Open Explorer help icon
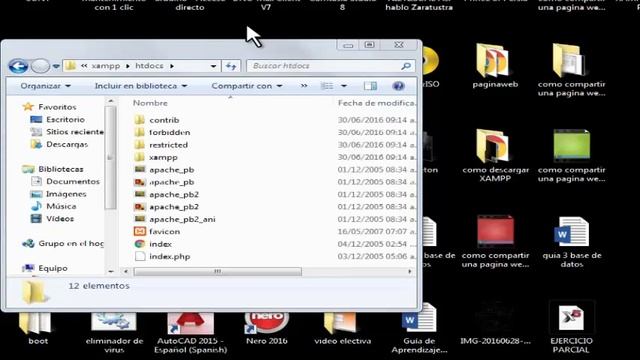Image resolution: width=640 pixels, height=360 pixels. [x=398, y=86]
